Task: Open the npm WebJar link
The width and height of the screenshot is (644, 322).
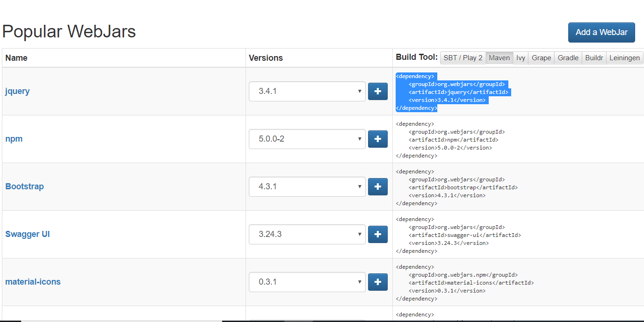Action: [x=14, y=139]
